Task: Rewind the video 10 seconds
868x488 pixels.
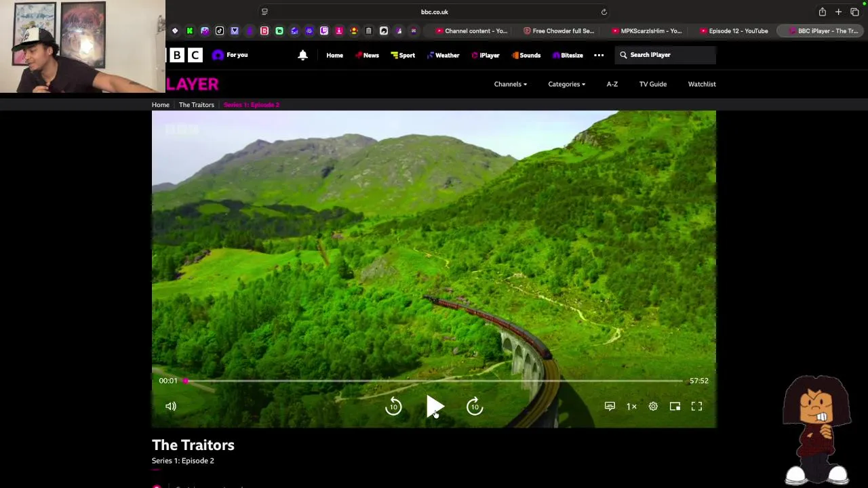Action: coord(393,407)
